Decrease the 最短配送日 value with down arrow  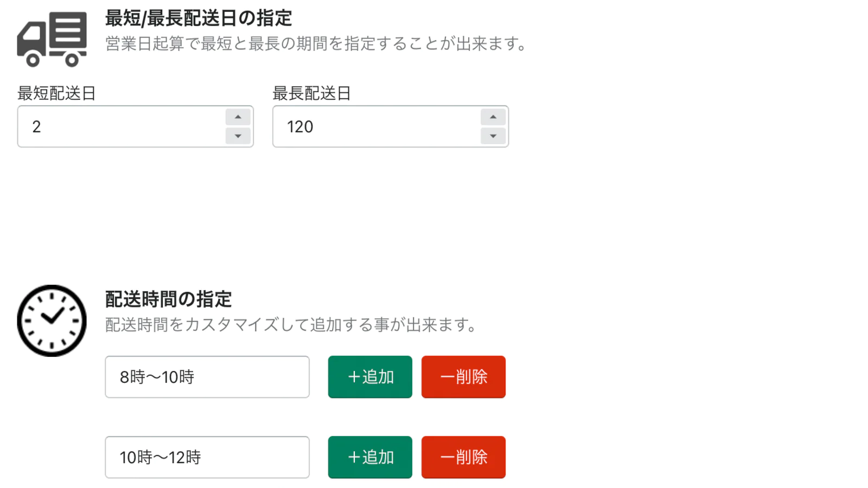pos(238,136)
